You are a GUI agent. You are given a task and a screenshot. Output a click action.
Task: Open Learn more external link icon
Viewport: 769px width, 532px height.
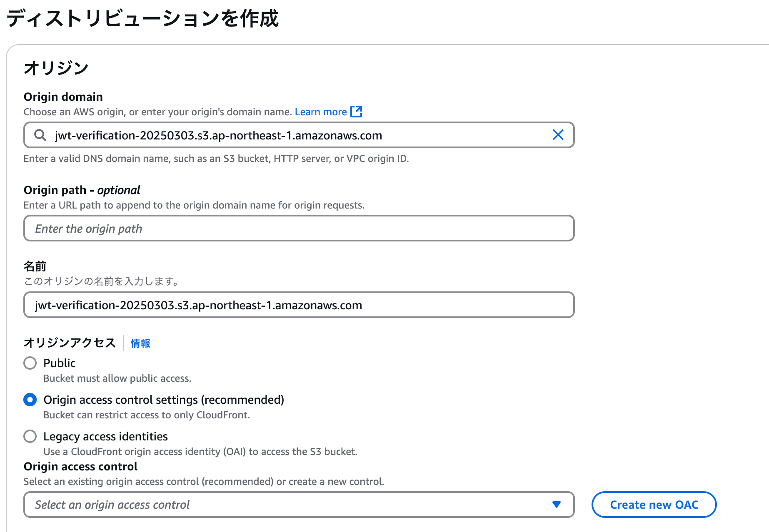pyautogui.click(x=356, y=112)
